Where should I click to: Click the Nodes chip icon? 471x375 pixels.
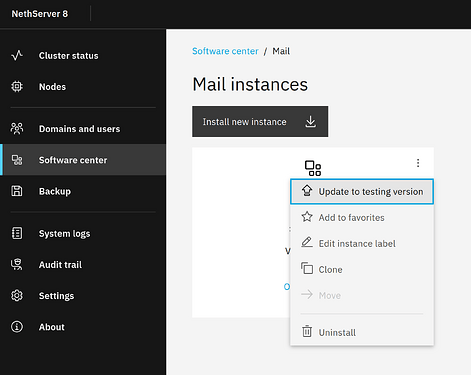tap(17, 87)
